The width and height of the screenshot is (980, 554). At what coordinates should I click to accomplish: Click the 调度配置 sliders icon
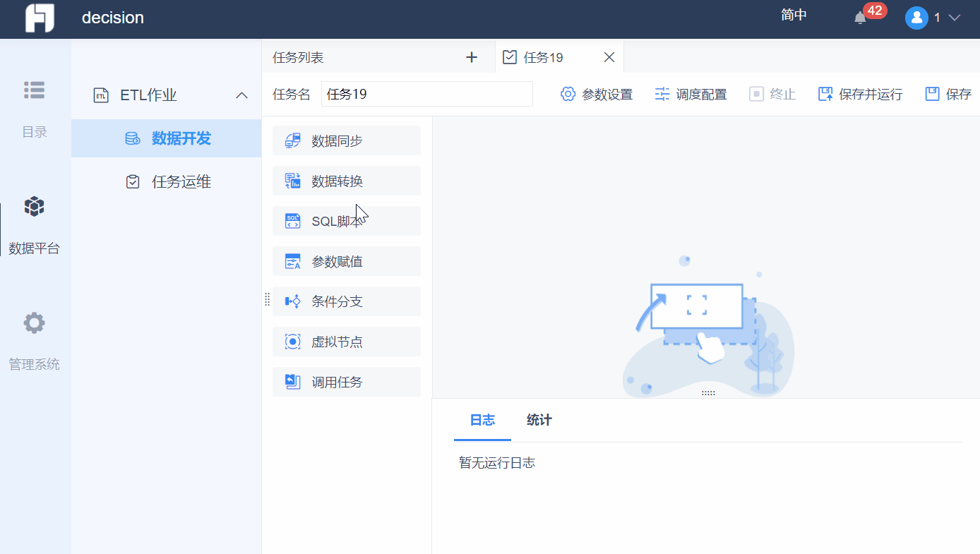(x=662, y=94)
